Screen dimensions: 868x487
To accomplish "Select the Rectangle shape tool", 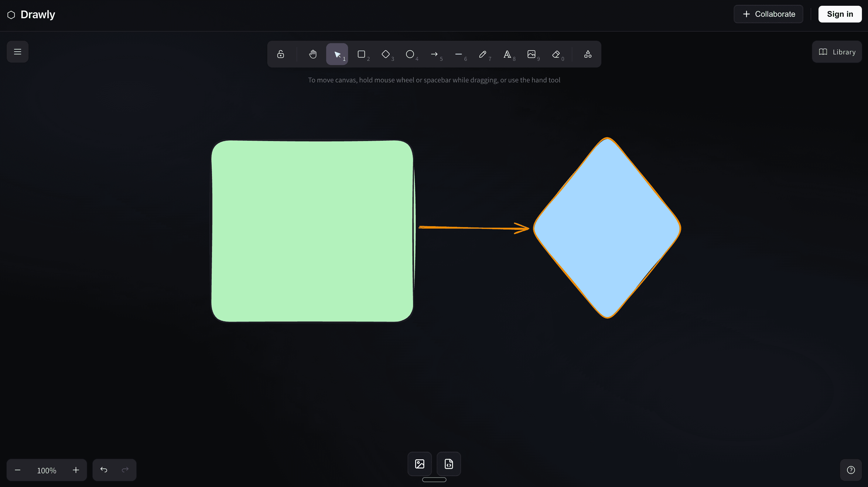I will point(361,54).
